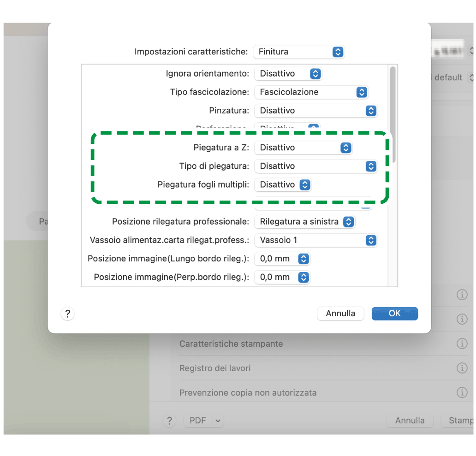
Task: Open Posizione immagine Lungo bordo rileg. dropdown
Action: click(282, 259)
